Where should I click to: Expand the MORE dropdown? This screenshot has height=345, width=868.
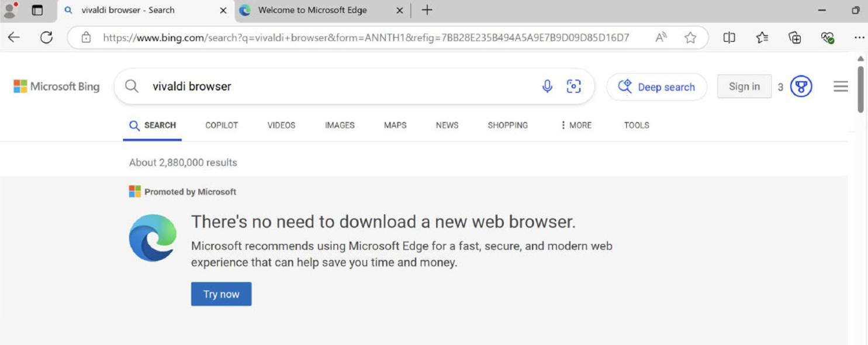point(576,125)
